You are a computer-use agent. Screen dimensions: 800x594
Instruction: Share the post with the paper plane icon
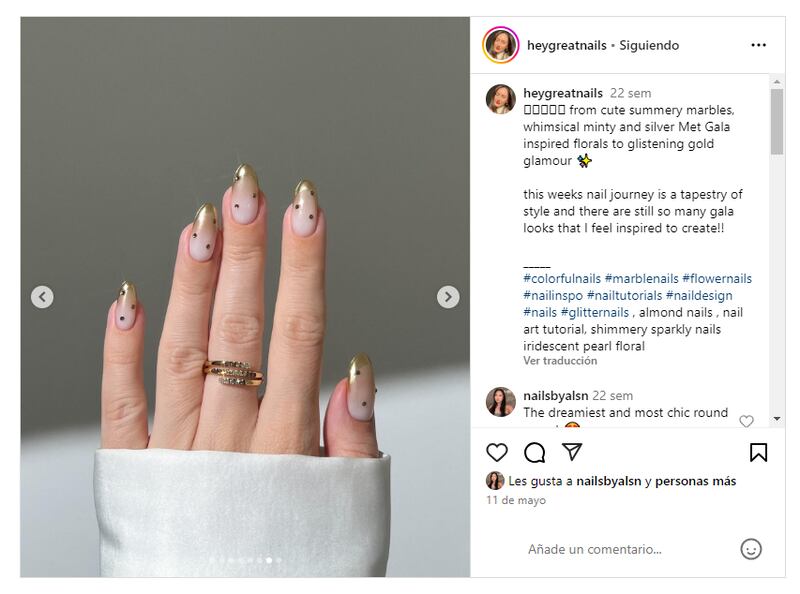572,452
